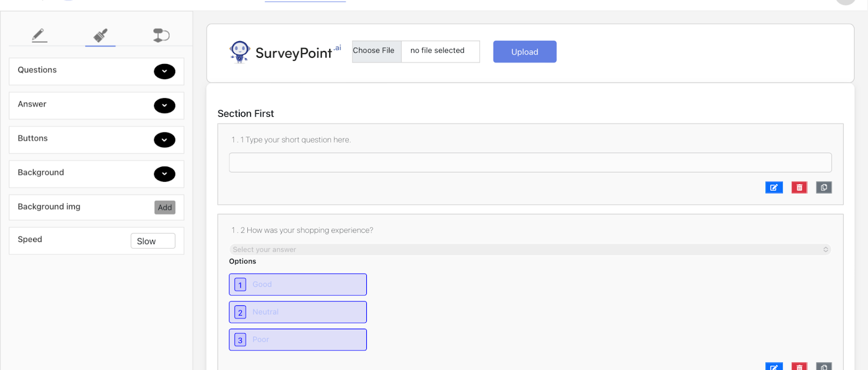The image size is (868, 370).
Task: Click the short question answer field
Action: (x=530, y=163)
